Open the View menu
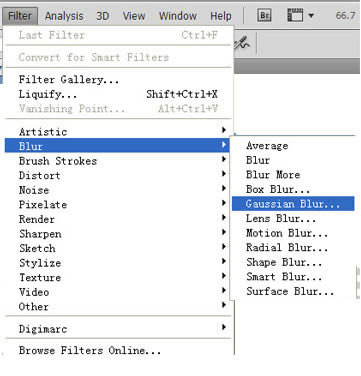The height and width of the screenshot is (376, 361). [x=134, y=16]
